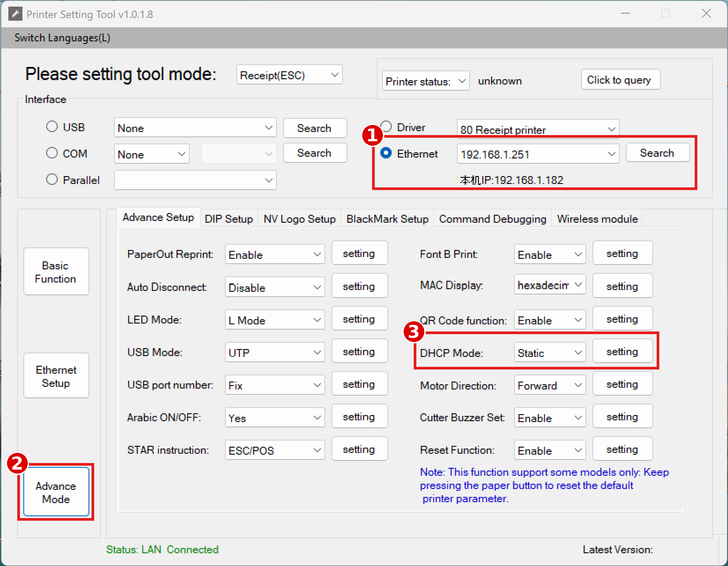728x566 pixels.
Task: Open the Parallel port dropdown
Action: pos(195,180)
